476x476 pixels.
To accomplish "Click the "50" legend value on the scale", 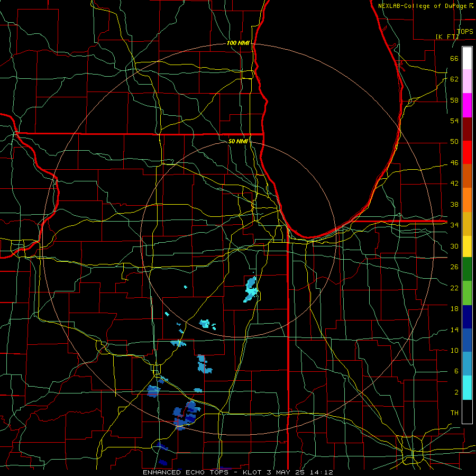I will pyautogui.click(x=454, y=142).
